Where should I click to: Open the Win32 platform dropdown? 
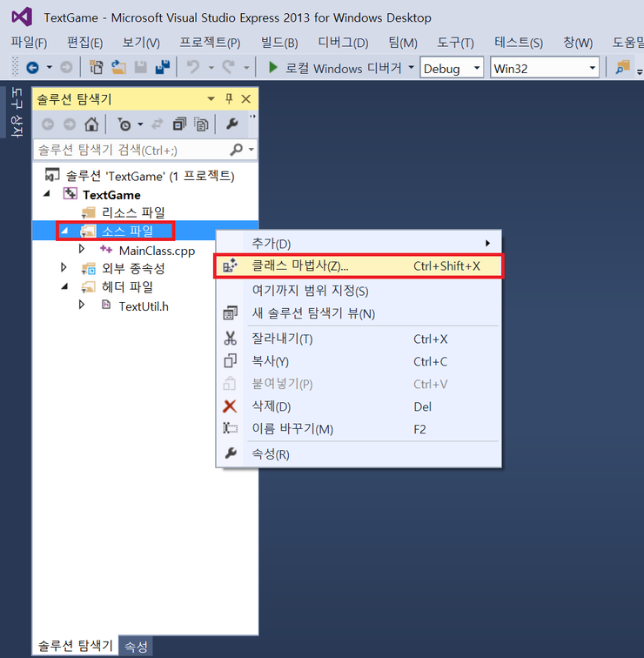(545, 68)
